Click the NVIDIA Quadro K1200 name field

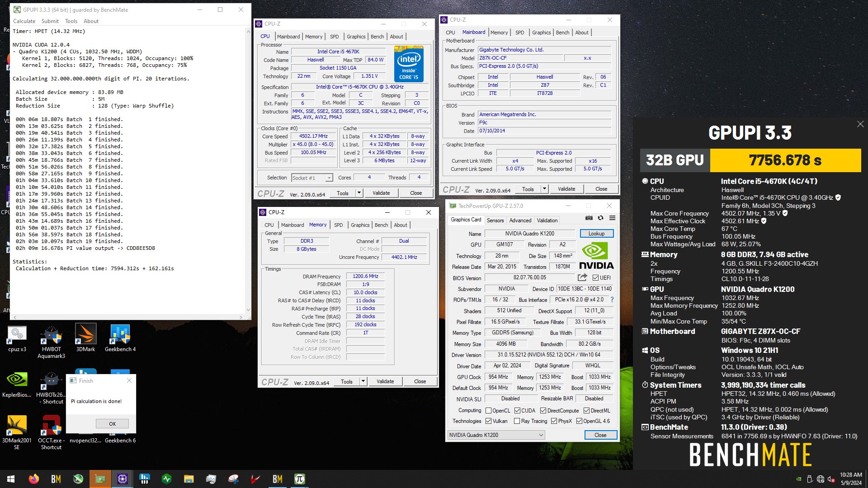[529, 234]
